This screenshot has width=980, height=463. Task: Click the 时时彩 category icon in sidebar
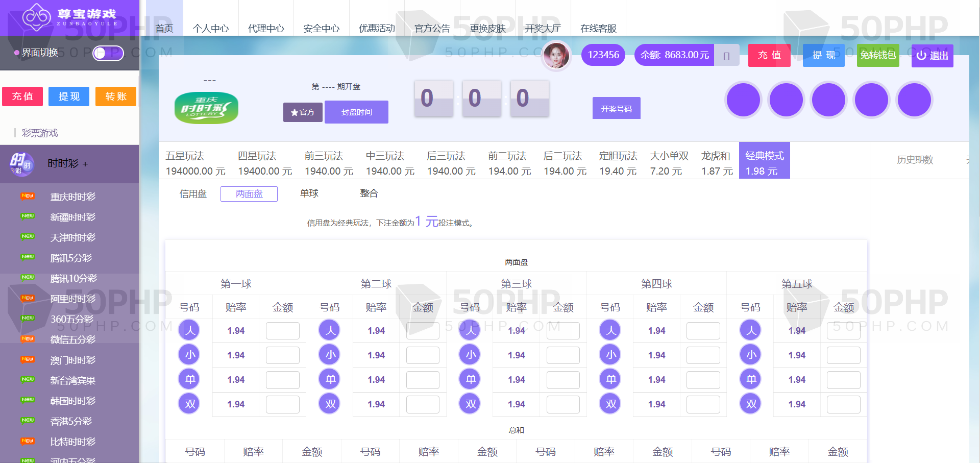(21, 164)
